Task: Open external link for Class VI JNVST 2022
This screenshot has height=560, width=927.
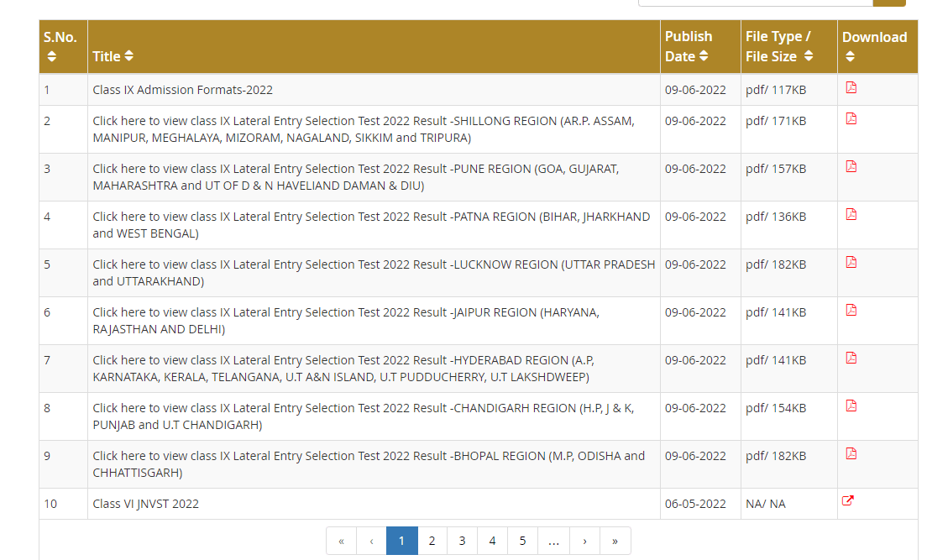Action: [848, 501]
